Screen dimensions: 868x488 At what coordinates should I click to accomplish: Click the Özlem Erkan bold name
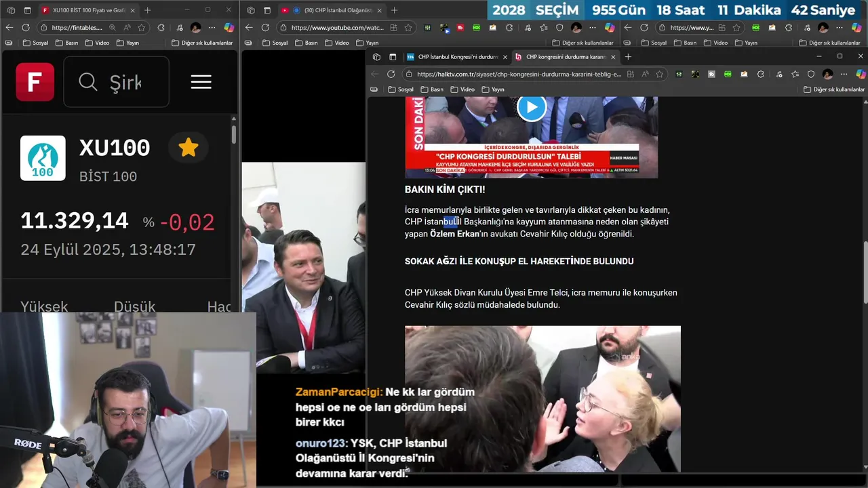coord(455,234)
